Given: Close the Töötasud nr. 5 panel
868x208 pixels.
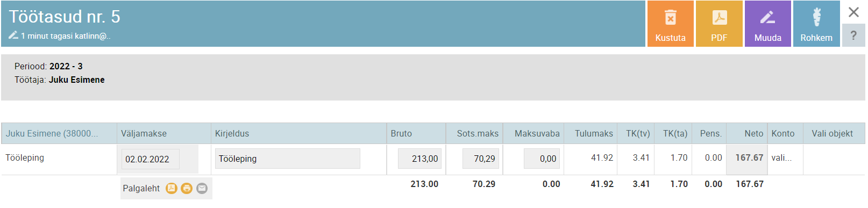Looking at the screenshot, I should tap(853, 12).
